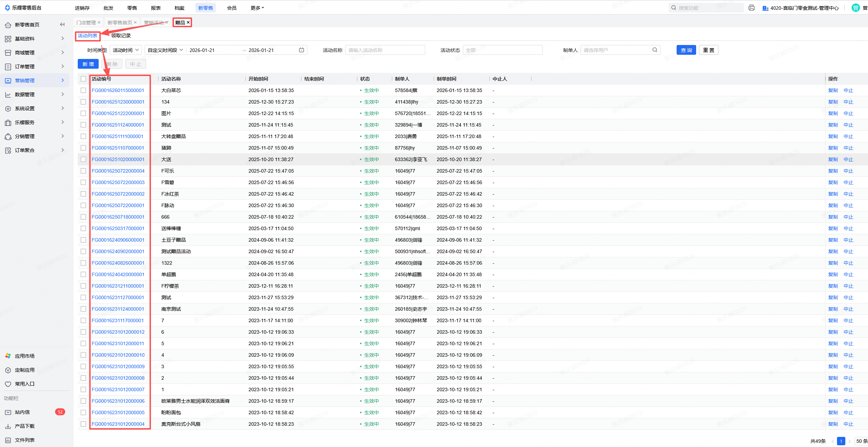Close the 赠品 tab
This screenshot has height=447, width=868.
[x=188, y=22]
